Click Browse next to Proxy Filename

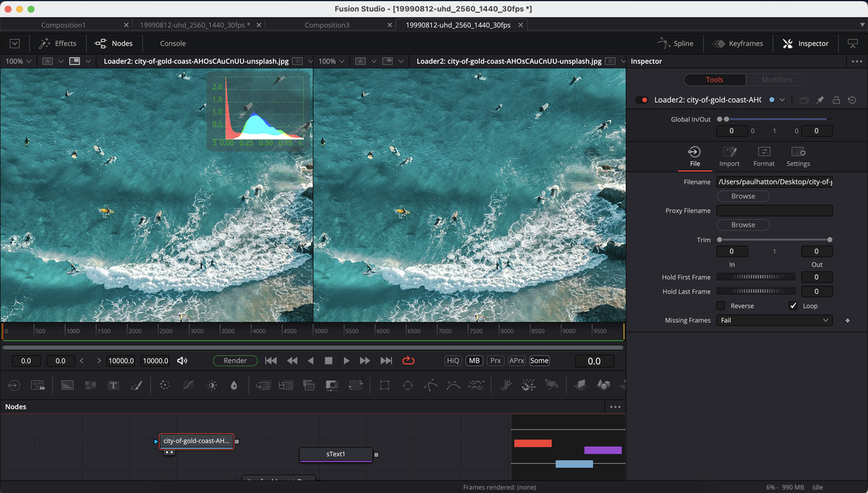[x=743, y=224]
